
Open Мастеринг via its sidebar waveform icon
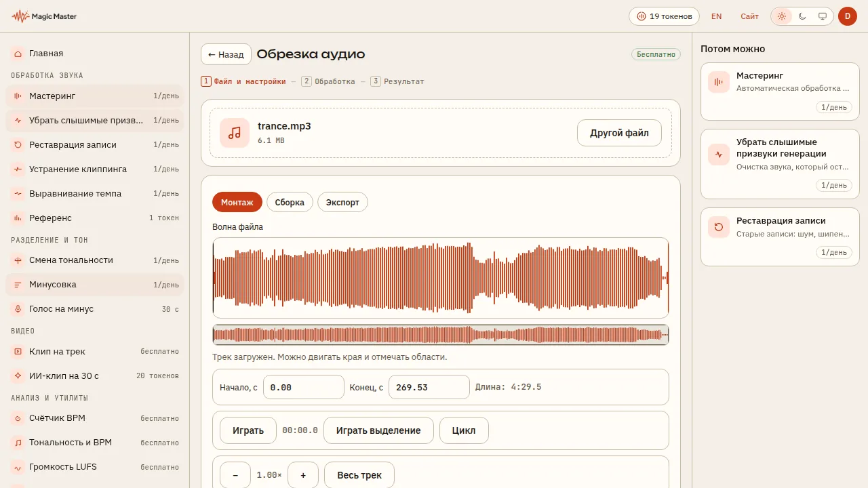18,96
